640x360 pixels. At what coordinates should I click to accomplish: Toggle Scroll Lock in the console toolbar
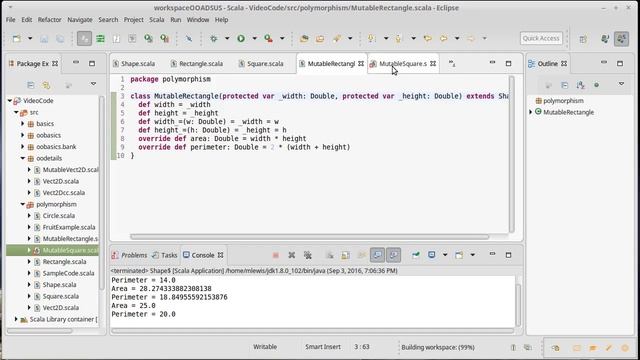(346, 255)
